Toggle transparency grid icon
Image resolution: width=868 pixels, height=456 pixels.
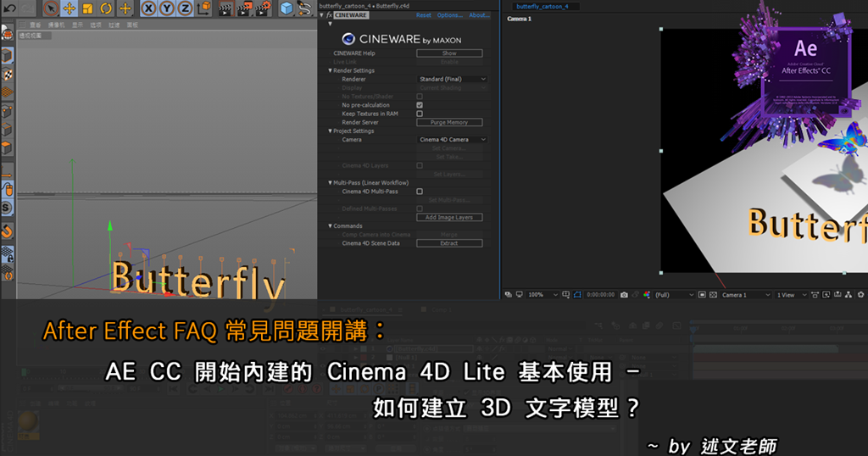click(713, 295)
